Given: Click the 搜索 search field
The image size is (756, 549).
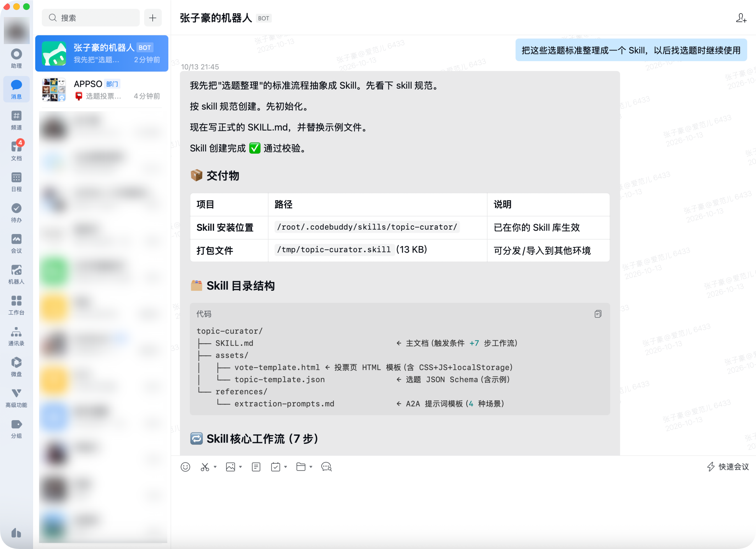Looking at the screenshot, I should tap(91, 18).
